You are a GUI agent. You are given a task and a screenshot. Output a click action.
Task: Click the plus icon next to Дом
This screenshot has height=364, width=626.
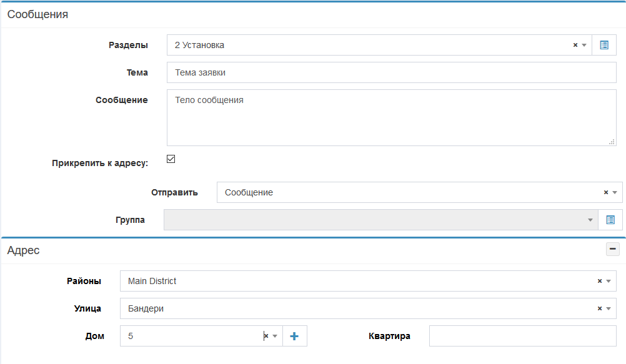tap(294, 336)
